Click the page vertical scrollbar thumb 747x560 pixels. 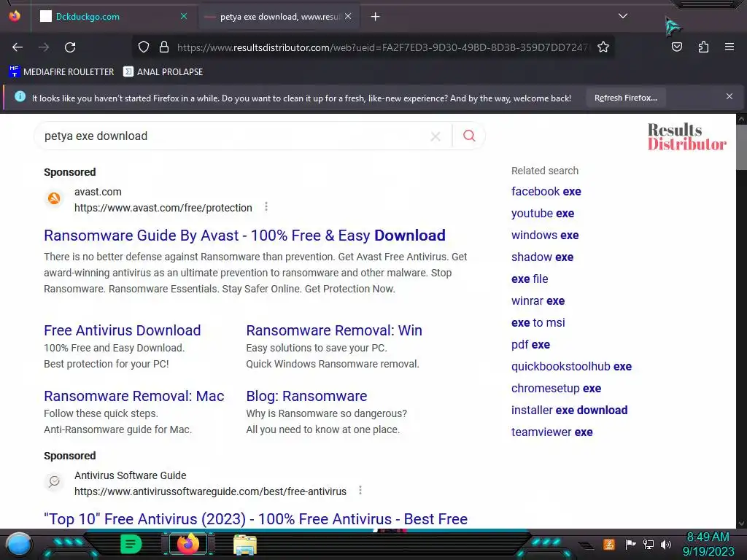741,146
